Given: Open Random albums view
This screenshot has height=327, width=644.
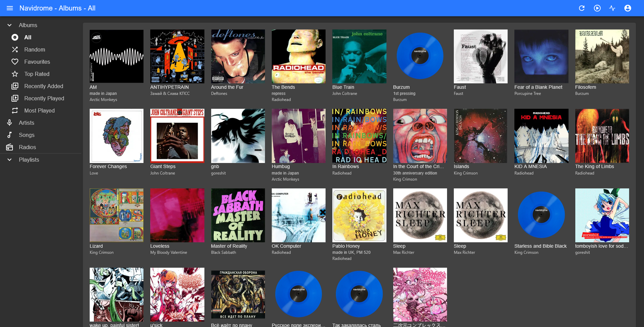Looking at the screenshot, I should tap(41, 49).
